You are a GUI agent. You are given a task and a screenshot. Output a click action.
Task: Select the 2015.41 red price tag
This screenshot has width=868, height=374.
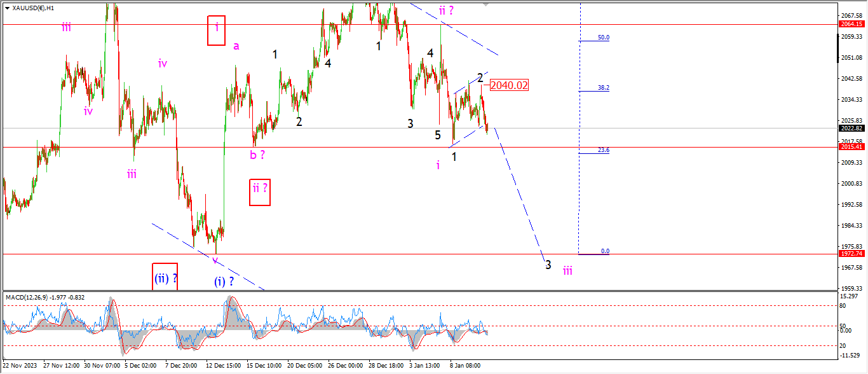[x=851, y=147]
